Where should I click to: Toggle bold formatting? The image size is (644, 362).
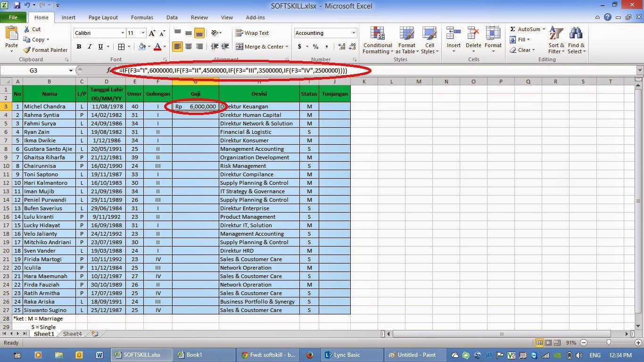click(79, 47)
